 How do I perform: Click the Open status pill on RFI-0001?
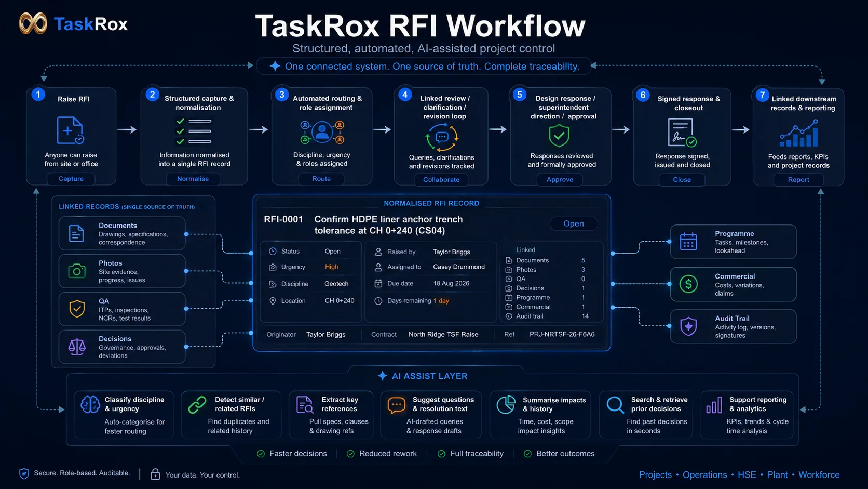[x=574, y=223]
